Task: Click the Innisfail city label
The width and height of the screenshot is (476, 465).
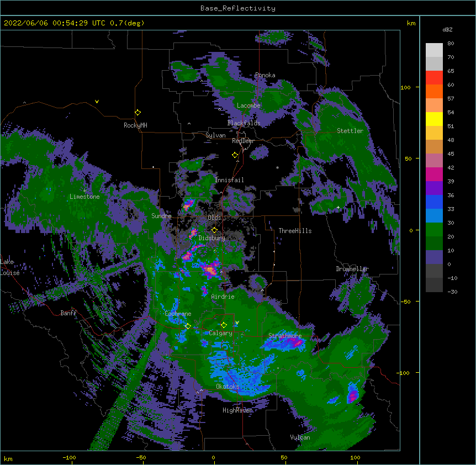Action: click(229, 179)
